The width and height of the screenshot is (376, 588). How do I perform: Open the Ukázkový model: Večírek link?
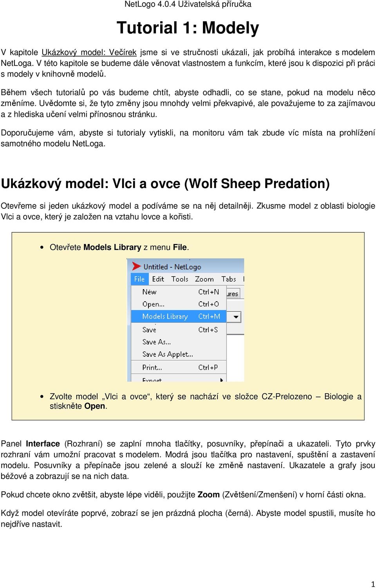(89, 52)
